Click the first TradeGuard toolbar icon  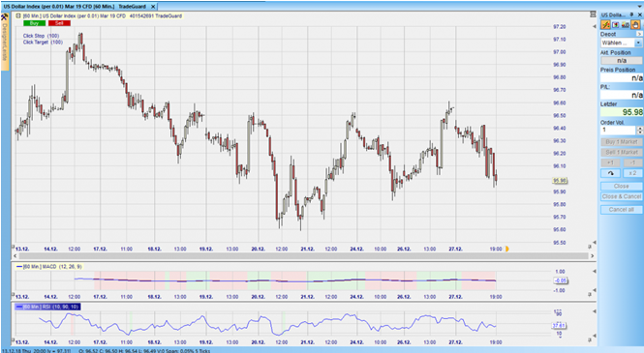[605, 25]
